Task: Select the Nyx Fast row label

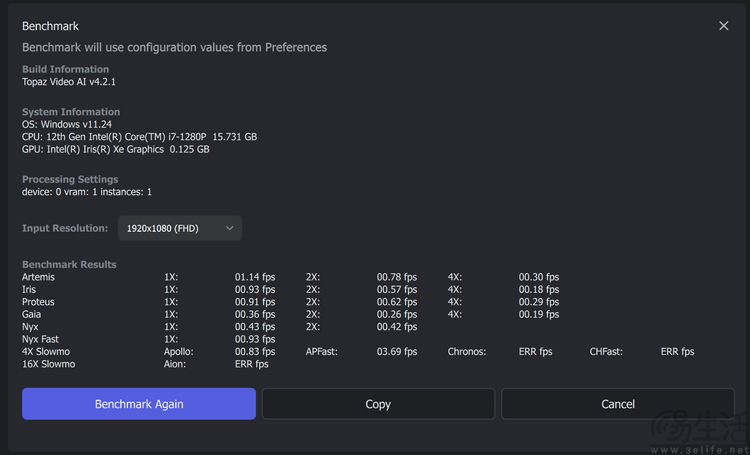Action: pos(40,339)
